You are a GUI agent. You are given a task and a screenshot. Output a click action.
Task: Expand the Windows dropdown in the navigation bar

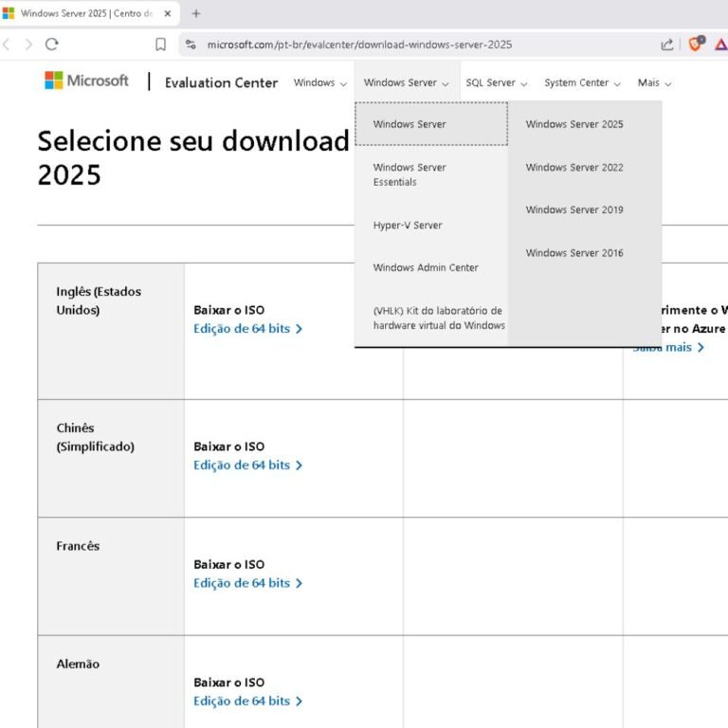[x=320, y=82]
